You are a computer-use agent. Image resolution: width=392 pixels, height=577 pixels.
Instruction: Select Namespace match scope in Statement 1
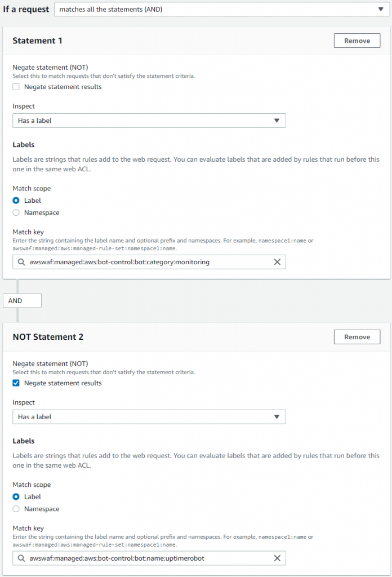pyautogui.click(x=16, y=212)
